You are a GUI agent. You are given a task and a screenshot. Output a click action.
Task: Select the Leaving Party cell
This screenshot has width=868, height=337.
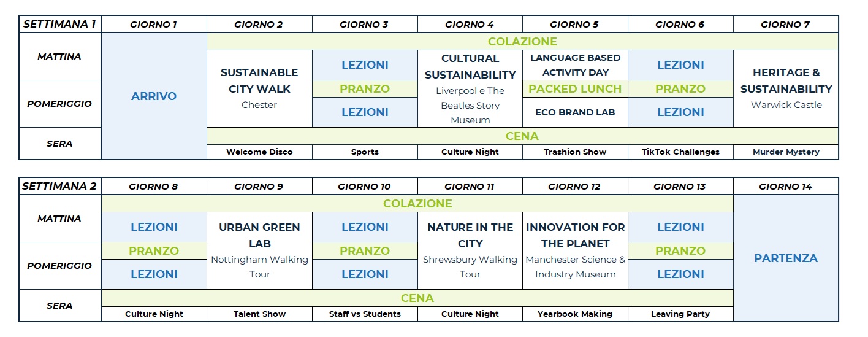[680, 314]
